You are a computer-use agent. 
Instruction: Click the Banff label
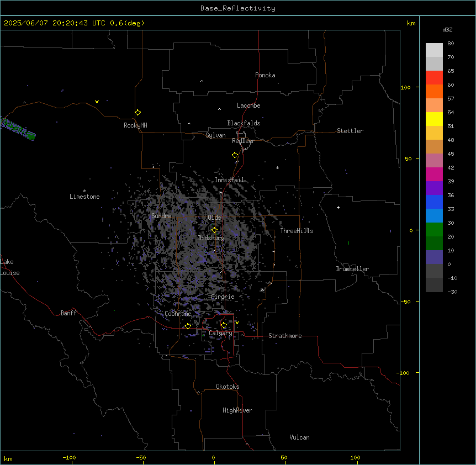[x=68, y=313]
